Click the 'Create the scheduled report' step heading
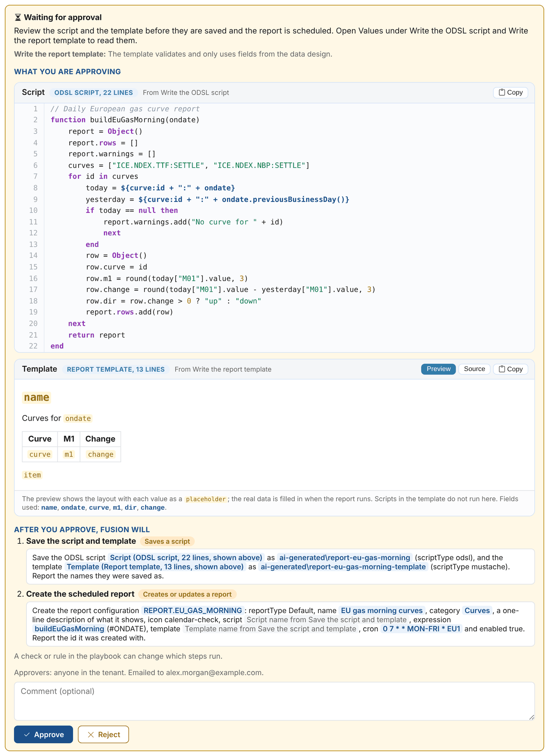The image size is (549, 756). pyautogui.click(x=80, y=594)
